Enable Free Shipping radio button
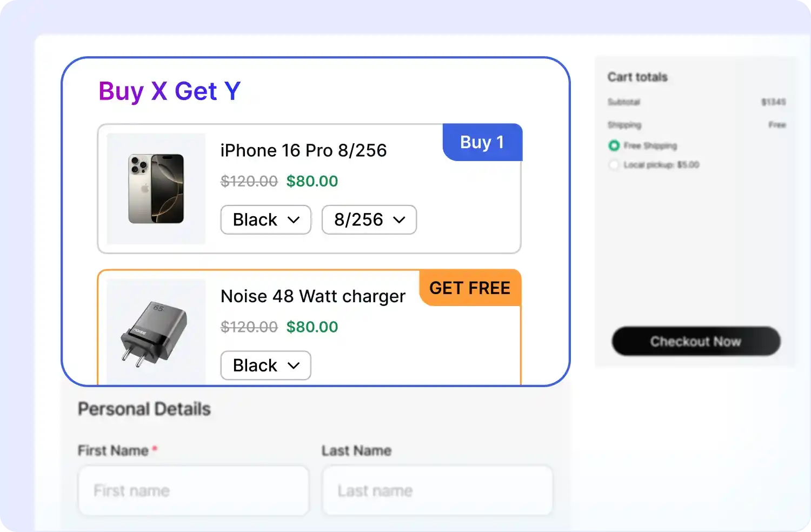 point(614,145)
